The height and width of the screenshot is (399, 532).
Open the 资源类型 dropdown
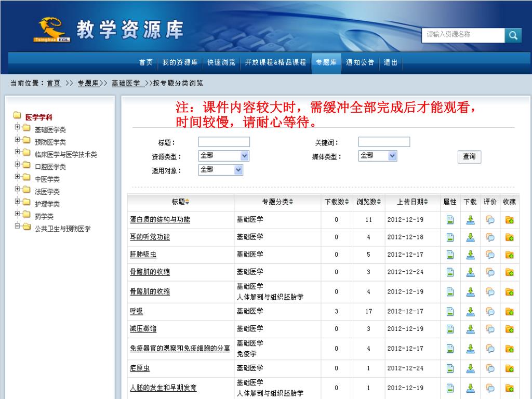245,156
